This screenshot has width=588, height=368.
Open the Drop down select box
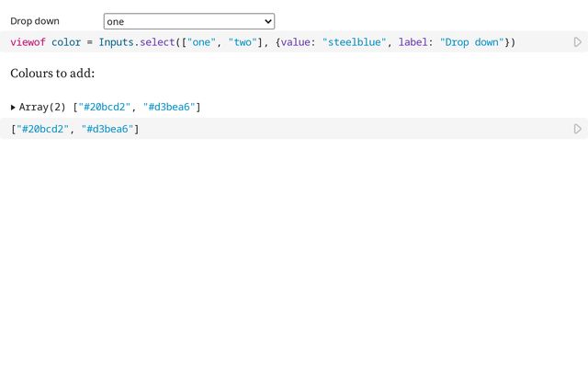188,21
